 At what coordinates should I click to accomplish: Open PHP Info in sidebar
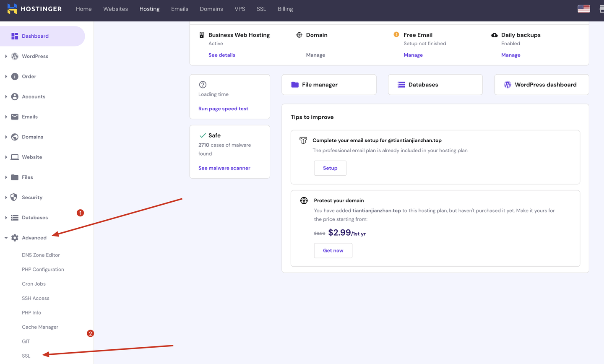click(x=31, y=313)
